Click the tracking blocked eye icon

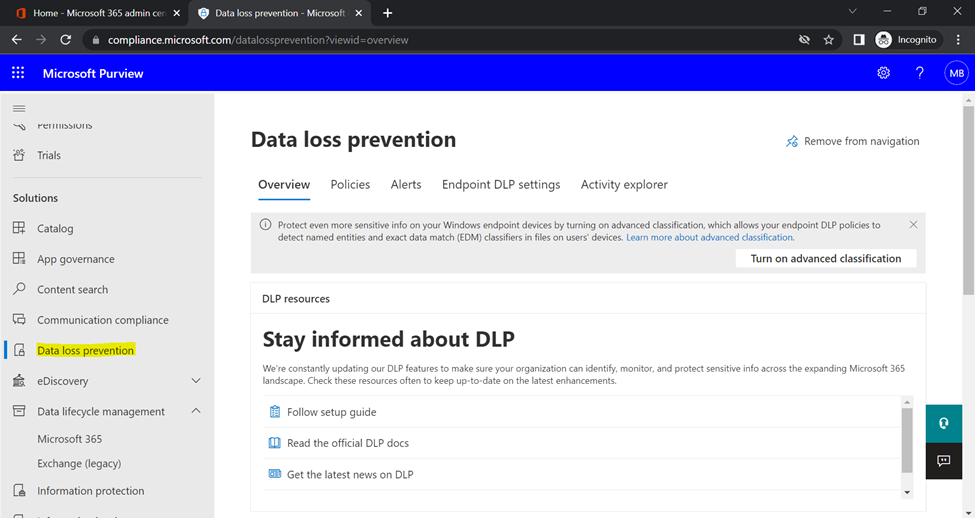(x=804, y=40)
